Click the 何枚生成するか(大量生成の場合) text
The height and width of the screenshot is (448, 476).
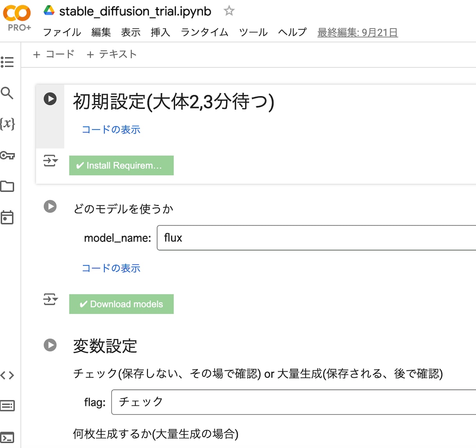pyautogui.click(x=156, y=434)
